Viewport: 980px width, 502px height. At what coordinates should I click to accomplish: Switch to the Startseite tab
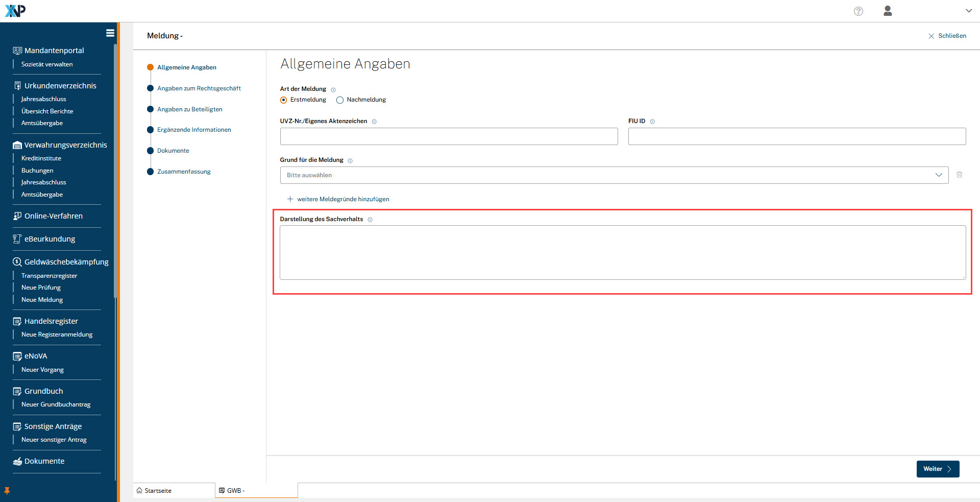158,491
